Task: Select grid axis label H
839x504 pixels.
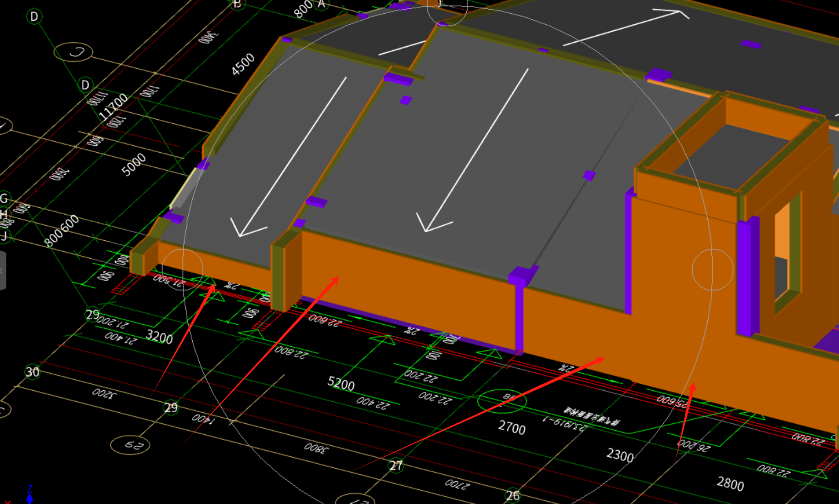Action: click(x=4, y=214)
